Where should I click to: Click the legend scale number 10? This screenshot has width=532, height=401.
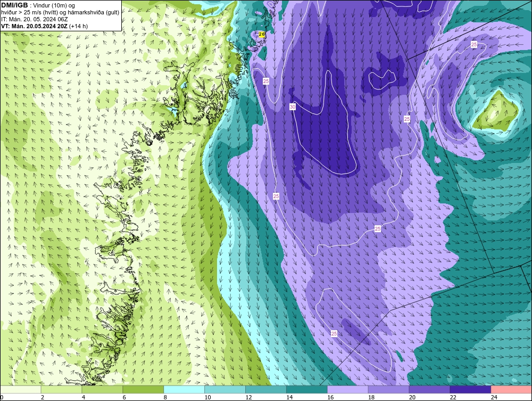click(x=207, y=397)
